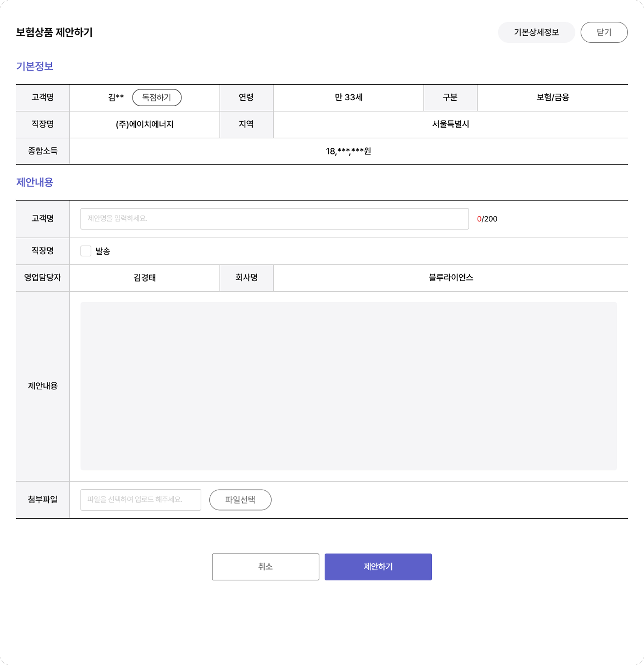Click the 18,***,***원 income value

coord(348,151)
